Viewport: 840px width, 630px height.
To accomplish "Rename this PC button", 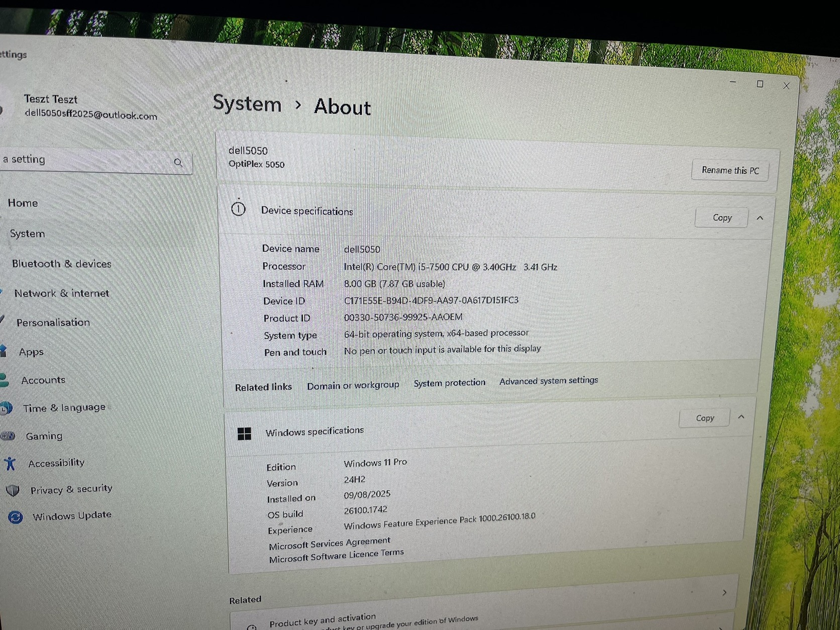I will coord(730,170).
